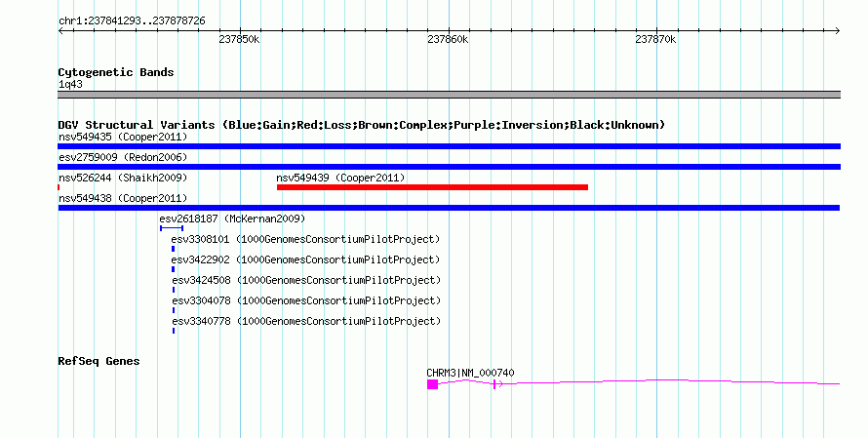Click the gray 1q43 cytogenetic band bar
Screen dimensions: 868x438
pyautogui.click(x=449, y=95)
